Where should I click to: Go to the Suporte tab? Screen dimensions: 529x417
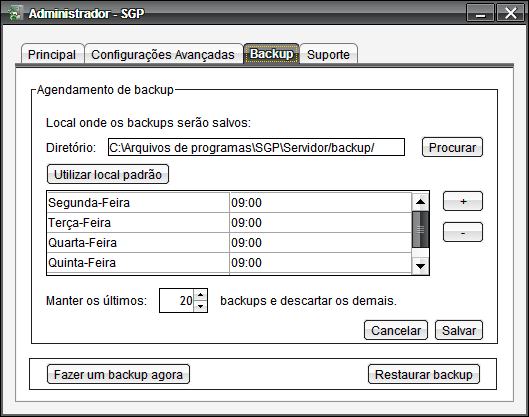tap(328, 54)
